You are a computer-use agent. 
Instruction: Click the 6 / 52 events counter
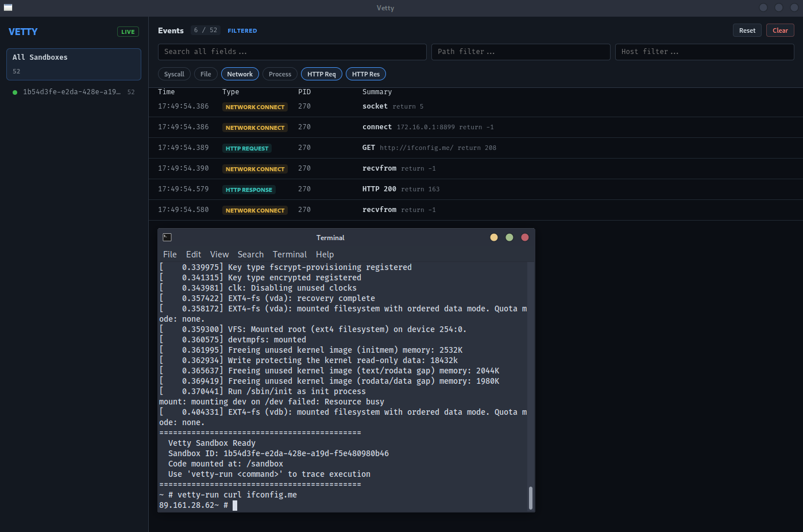pyautogui.click(x=206, y=30)
